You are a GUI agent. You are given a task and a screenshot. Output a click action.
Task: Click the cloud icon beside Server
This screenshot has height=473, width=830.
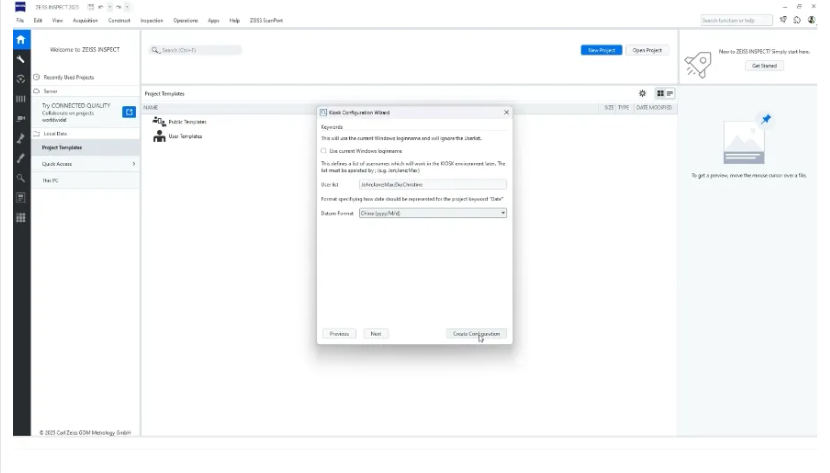click(37, 91)
